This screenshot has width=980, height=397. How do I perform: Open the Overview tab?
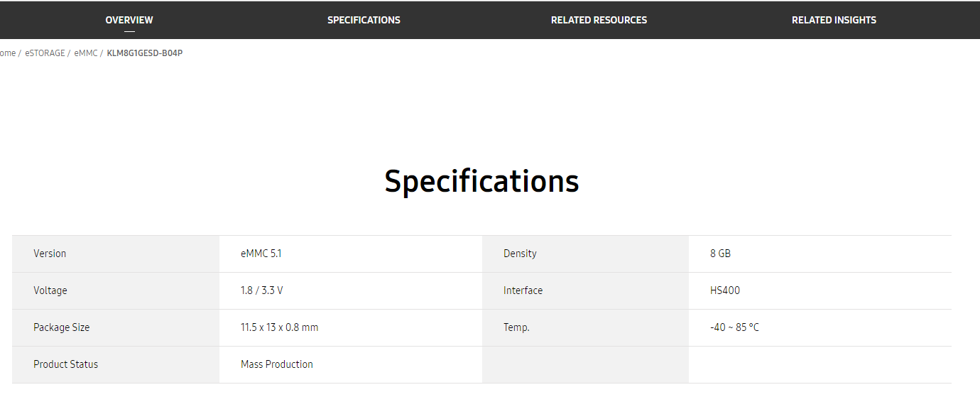pos(129,20)
